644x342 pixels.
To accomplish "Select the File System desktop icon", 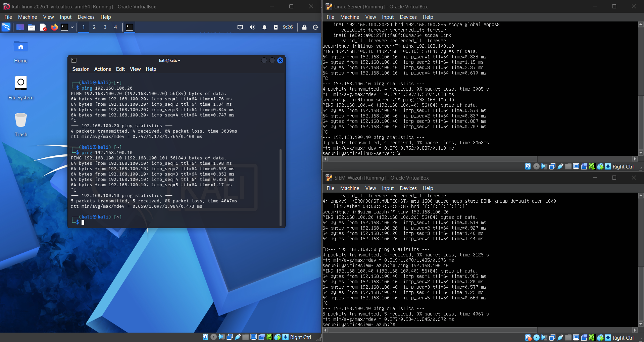I will coord(21,88).
